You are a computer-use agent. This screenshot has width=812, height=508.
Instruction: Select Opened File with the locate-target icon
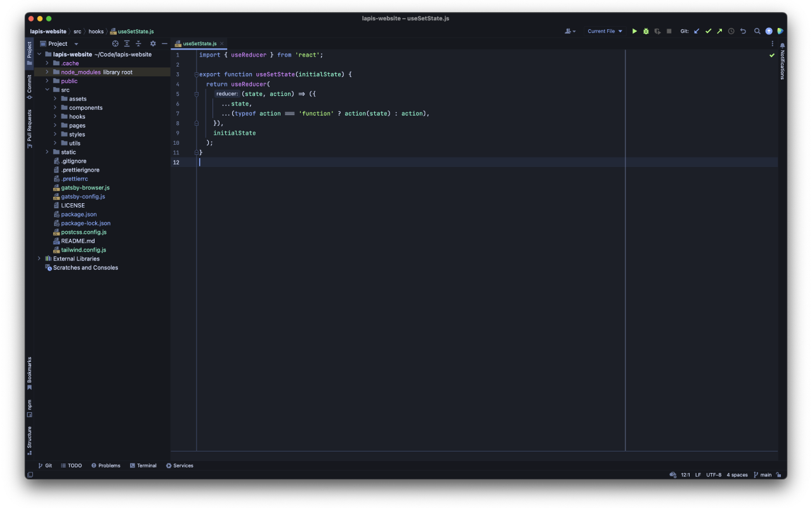point(115,43)
